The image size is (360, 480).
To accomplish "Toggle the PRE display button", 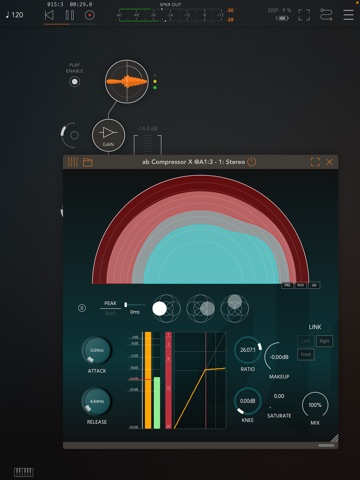I will point(287,285).
